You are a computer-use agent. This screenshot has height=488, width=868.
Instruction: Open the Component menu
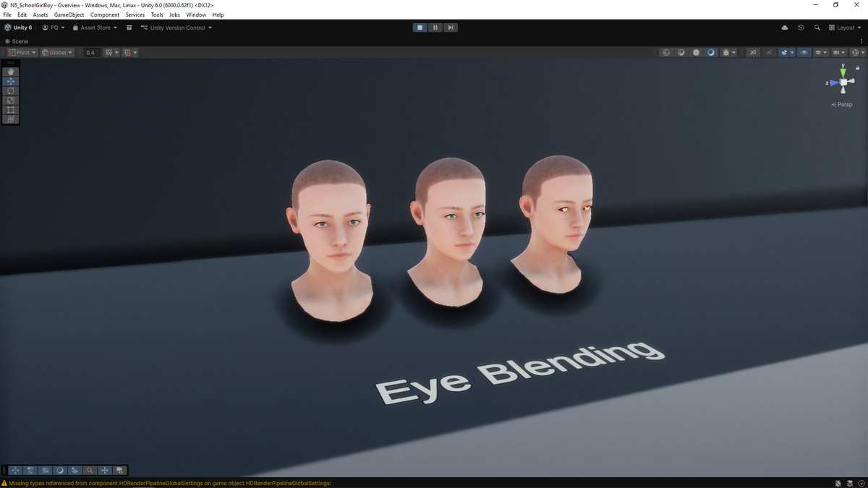click(105, 14)
